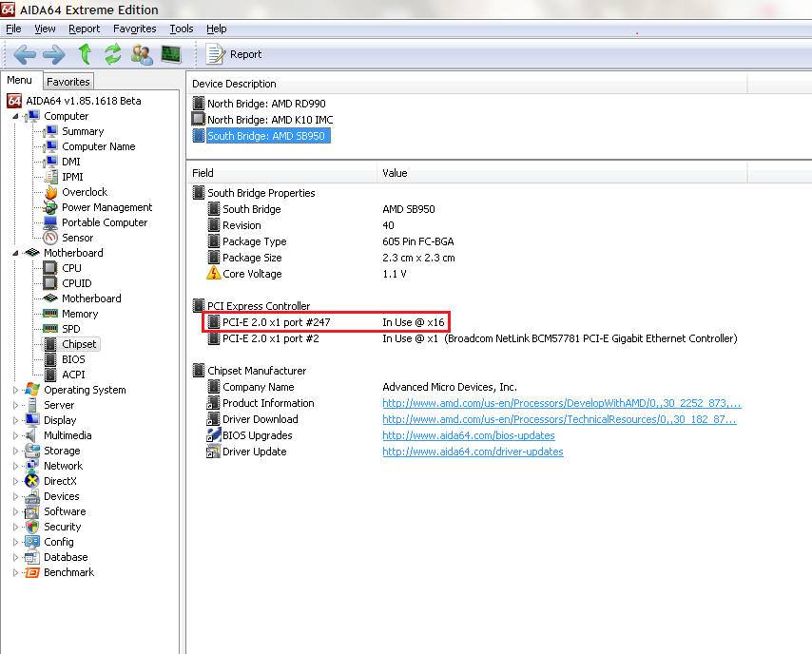Expand the Network node
The width and height of the screenshot is (812, 654).
tap(15, 466)
